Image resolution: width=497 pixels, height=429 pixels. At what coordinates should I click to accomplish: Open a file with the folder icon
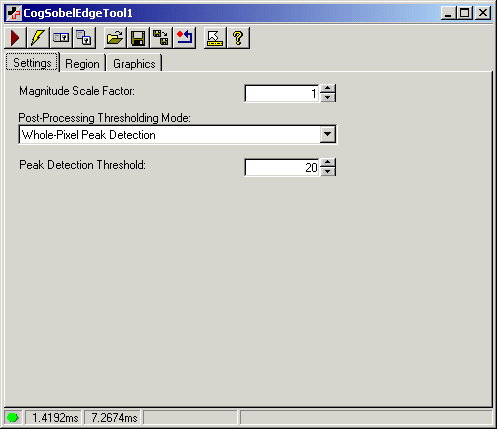115,38
